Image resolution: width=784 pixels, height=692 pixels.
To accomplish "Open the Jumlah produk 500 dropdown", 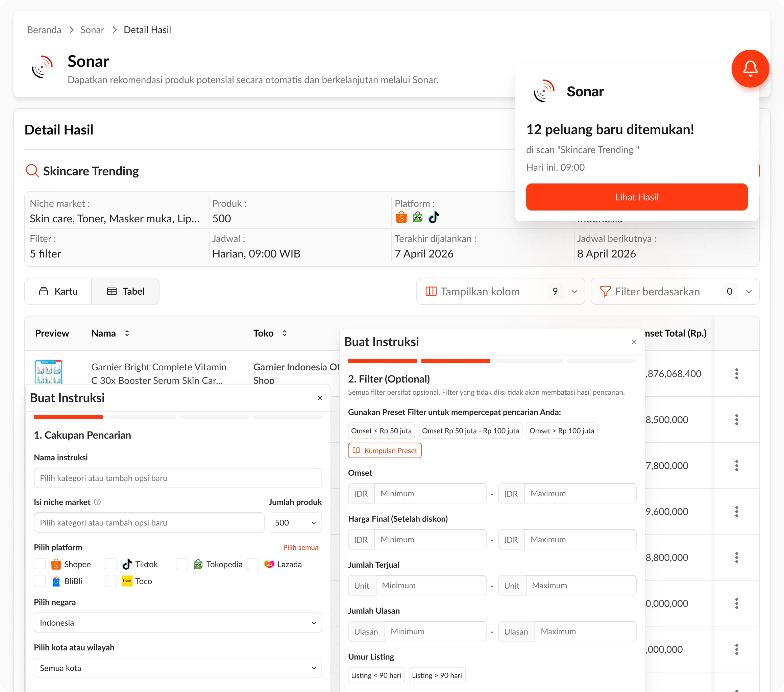I will click(x=295, y=523).
